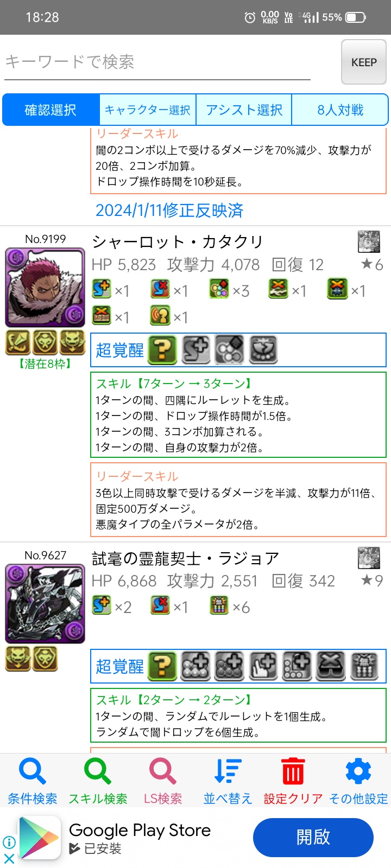This screenshot has height=868, width=391.
Task: Switch to the キャラクター選択 tab
Action: coord(148,110)
